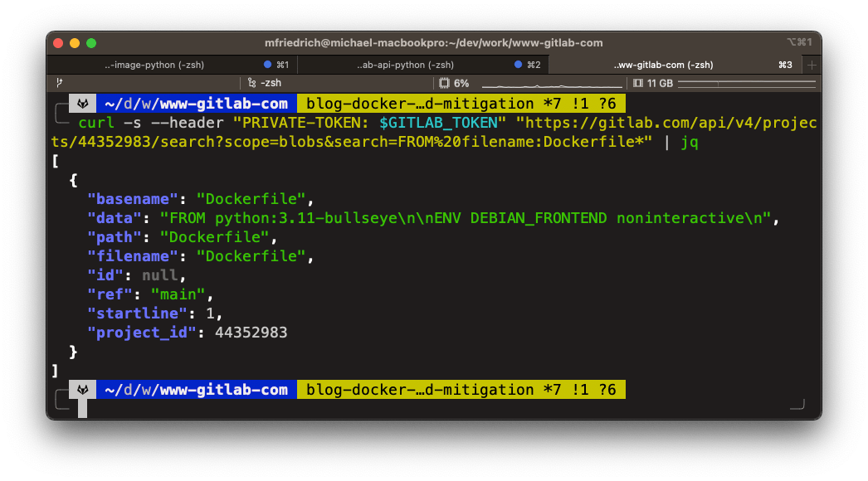Click the git branch icon in the top prompt
This screenshot has height=481, width=868.
click(x=81, y=103)
